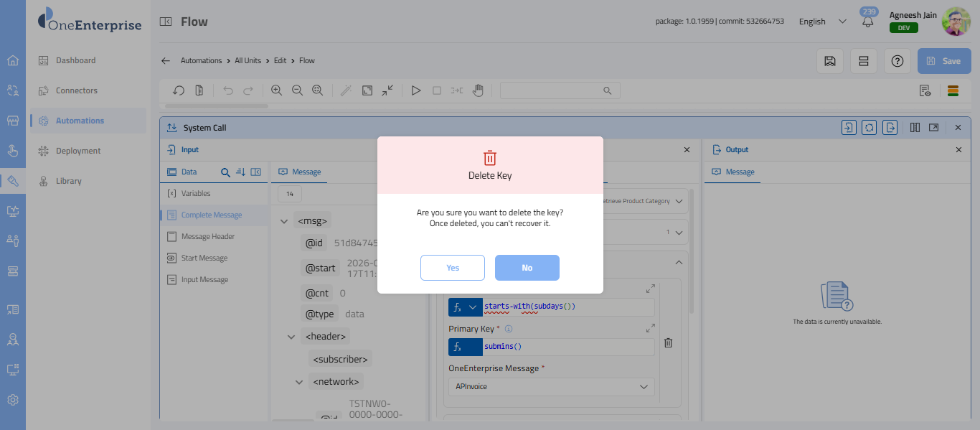Click the zoom in magnifier icon
980x430 pixels.
276,90
